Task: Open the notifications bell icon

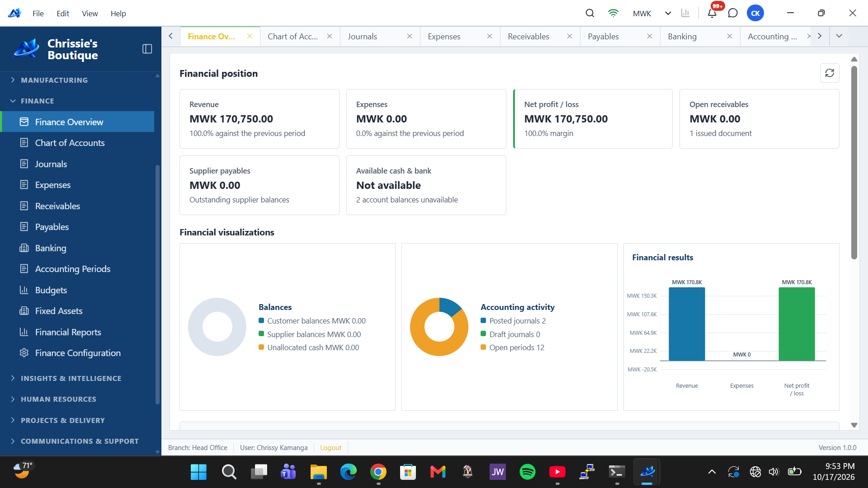Action: 712,13
